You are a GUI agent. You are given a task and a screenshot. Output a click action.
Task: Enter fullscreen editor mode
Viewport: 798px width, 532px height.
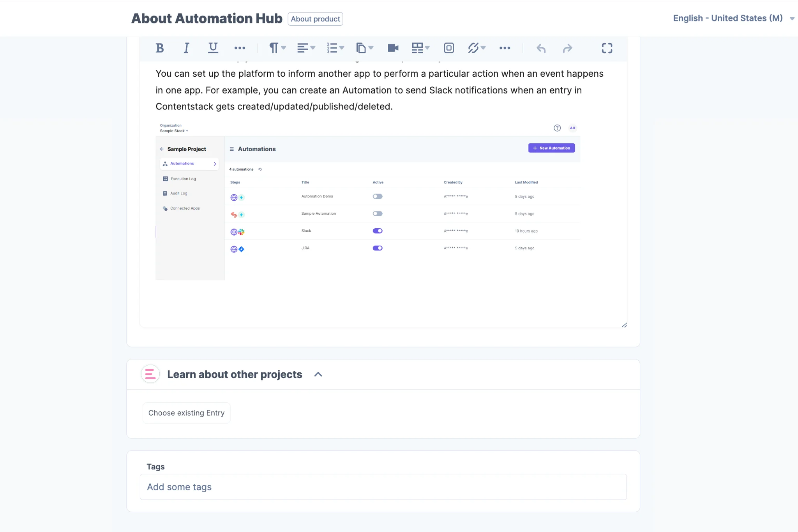click(x=607, y=48)
